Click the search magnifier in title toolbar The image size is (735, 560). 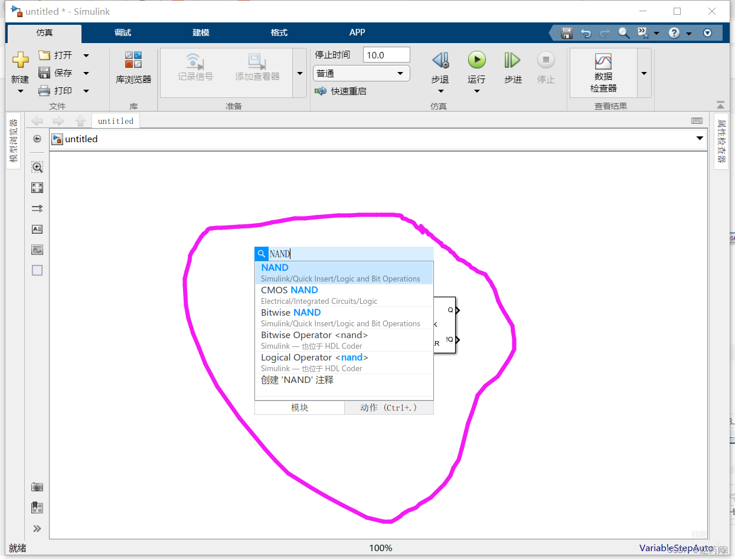click(623, 33)
